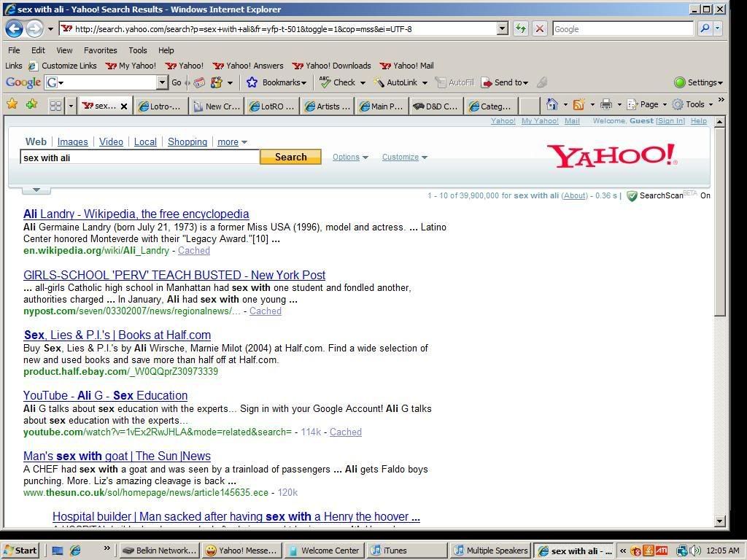Screen dimensions: 747x560
Task: Open the recent pages dropdown arrow
Action: pyautogui.click(x=50, y=29)
